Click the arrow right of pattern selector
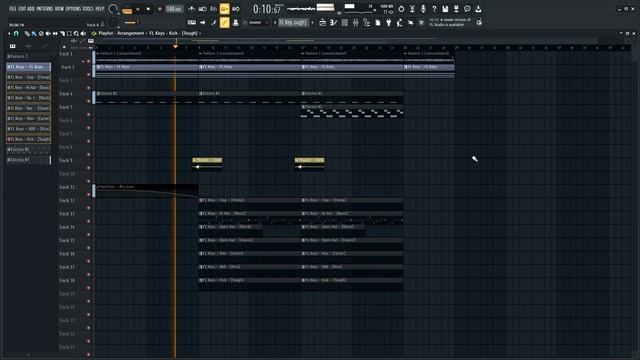Image resolution: width=640 pixels, height=360 pixels. (x=312, y=22)
